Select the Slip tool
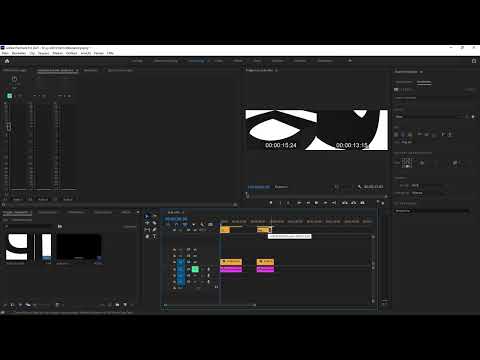The height and width of the screenshot is (360, 480). point(147,229)
